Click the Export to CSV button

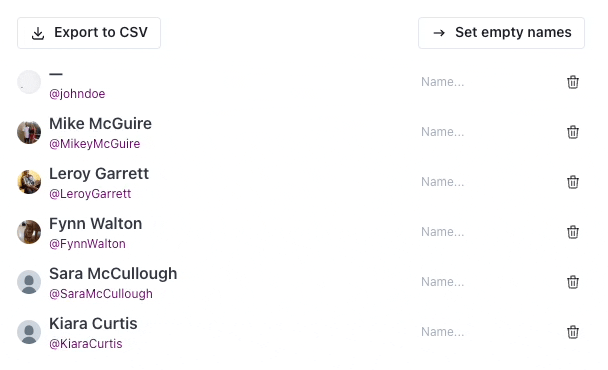tap(89, 33)
